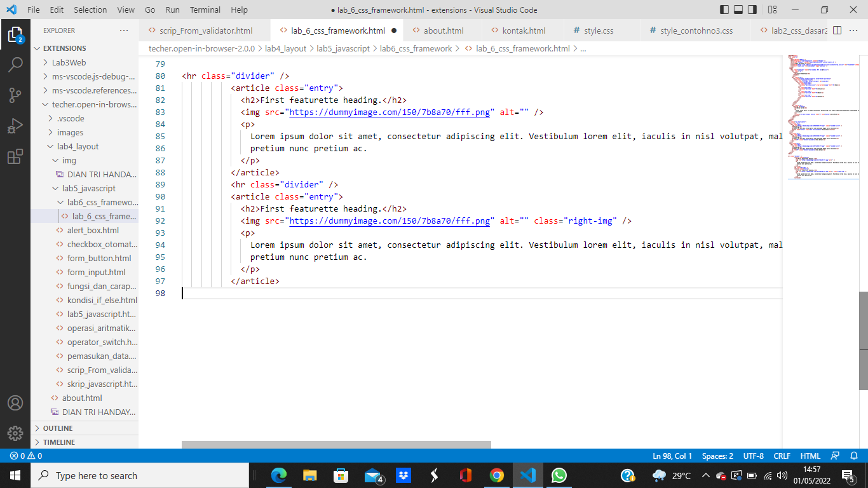This screenshot has height=488, width=868.
Task: Open the Accounts icon in the Activity Bar
Action: 16,402
